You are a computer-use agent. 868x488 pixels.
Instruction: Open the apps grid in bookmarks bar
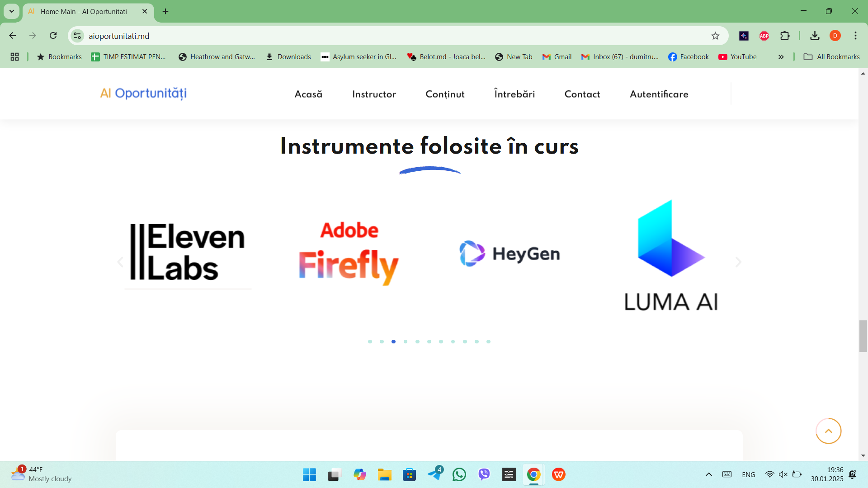pyautogui.click(x=14, y=56)
